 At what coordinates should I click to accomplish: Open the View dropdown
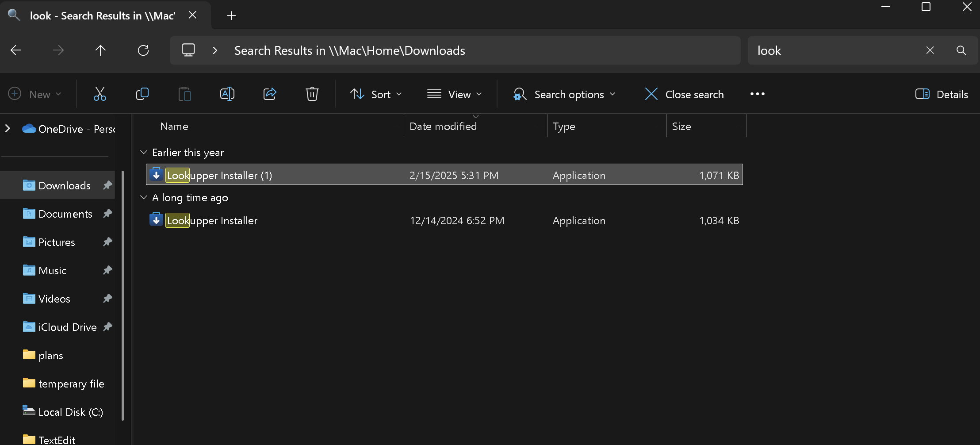[x=454, y=94]
